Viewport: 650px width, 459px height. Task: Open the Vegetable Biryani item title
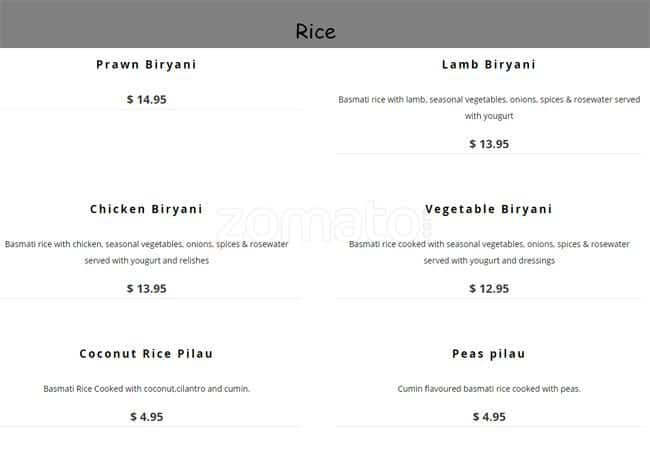(489, 209)
